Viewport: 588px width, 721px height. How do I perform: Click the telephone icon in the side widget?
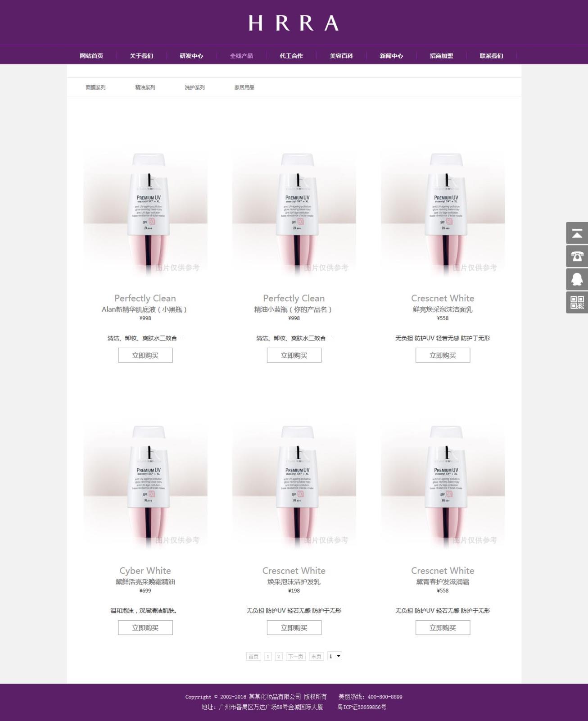577,256
